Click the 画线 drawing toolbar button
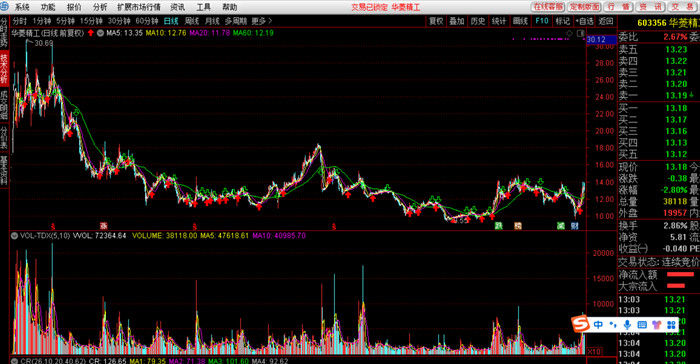 (x=521, y=21)
